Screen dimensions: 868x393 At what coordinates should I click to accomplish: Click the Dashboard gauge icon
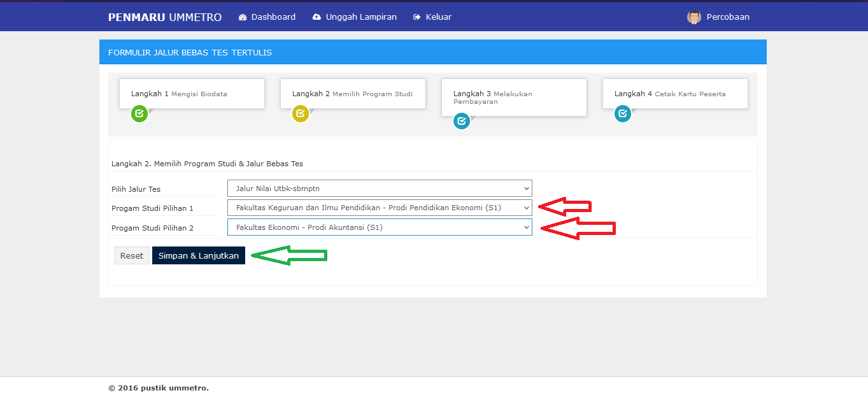243,17
